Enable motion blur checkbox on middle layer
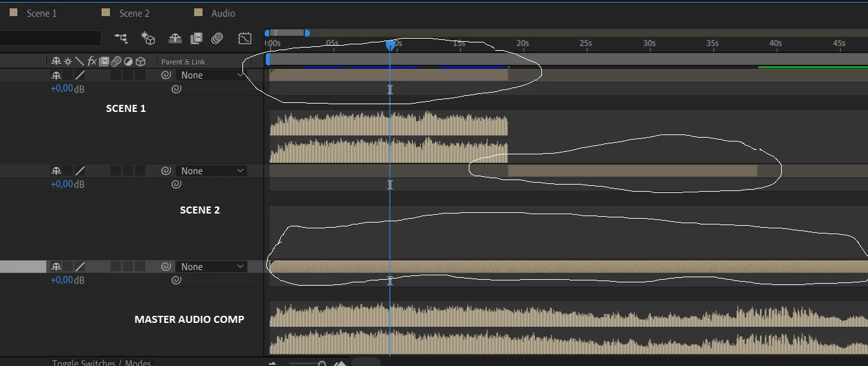 116,170
